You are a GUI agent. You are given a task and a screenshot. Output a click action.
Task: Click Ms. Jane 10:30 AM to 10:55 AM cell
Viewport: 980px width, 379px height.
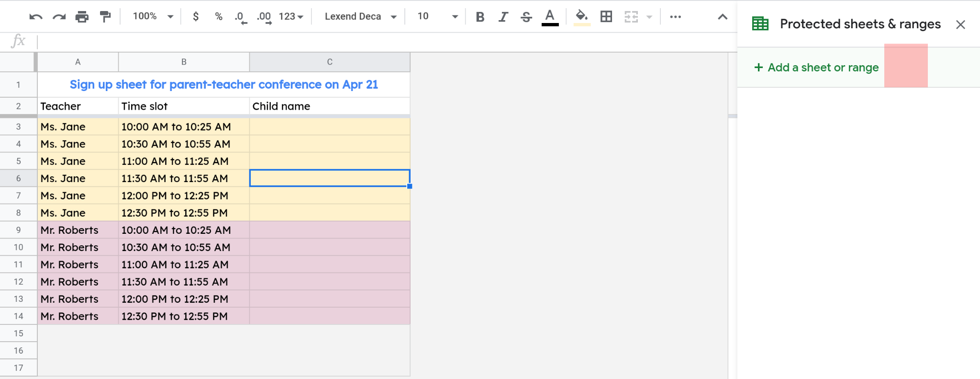184,144
